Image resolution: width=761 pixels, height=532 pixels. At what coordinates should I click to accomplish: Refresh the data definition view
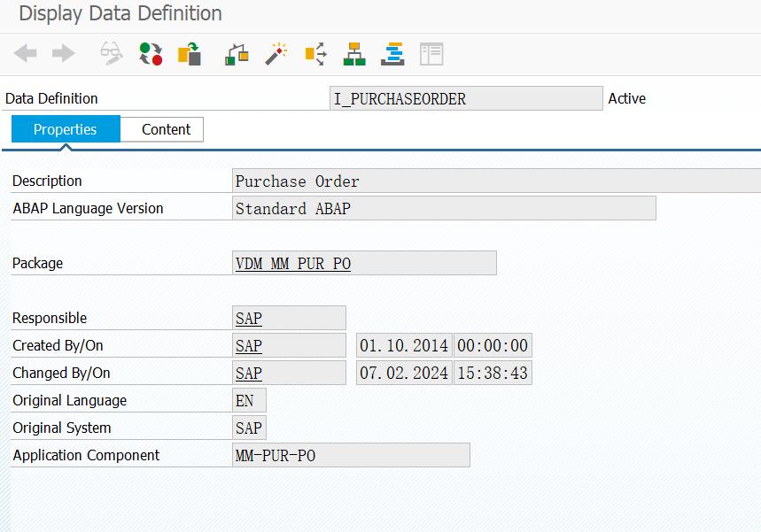150,53
